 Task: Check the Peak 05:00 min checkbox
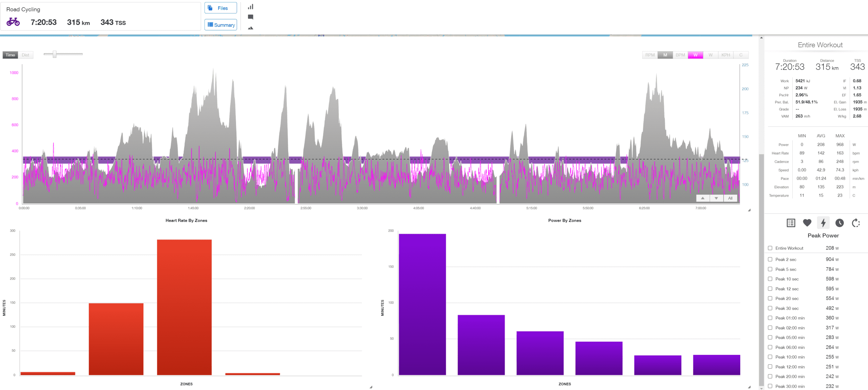[x=770, y=337]
